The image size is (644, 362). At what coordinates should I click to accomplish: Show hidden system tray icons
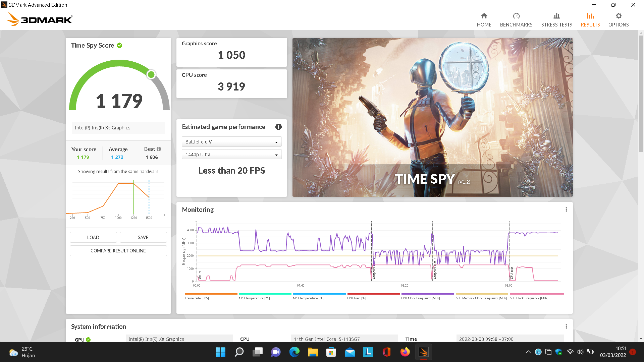click(x=528, y=352)
